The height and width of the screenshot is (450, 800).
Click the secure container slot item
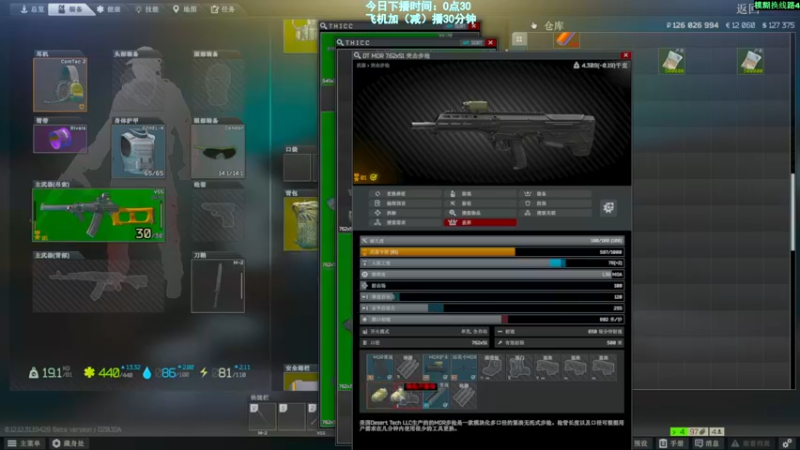301,382
